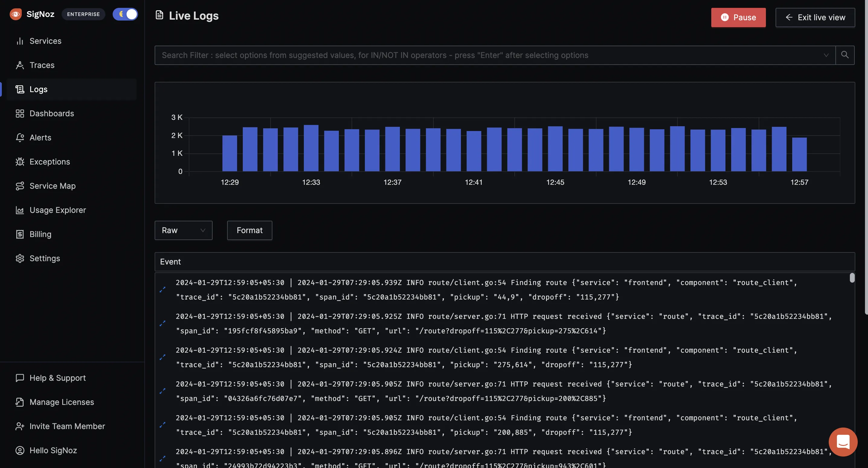
Task: Open the Help & Support menu item
Action: [57, 378]
